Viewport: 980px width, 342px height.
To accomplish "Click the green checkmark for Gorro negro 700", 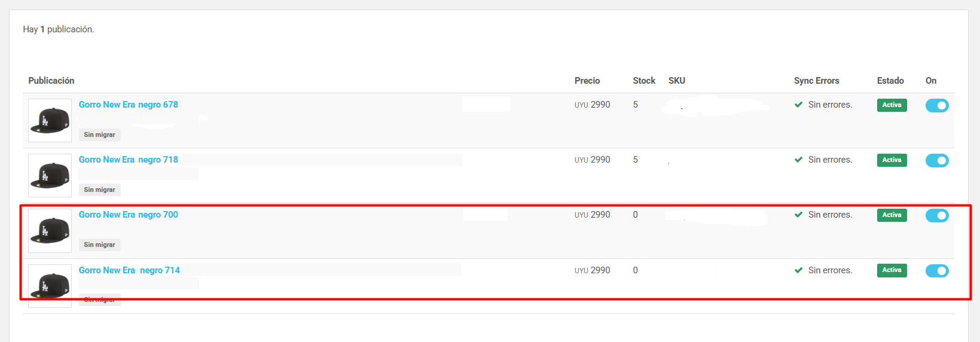I will [x=798, y=215].
